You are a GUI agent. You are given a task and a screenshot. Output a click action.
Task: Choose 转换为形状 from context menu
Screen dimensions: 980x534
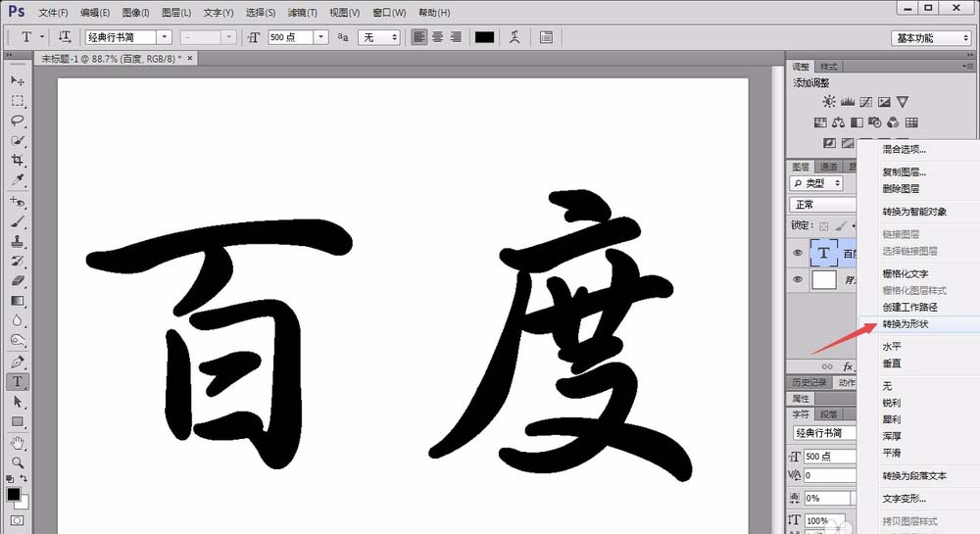coord(906,324)
